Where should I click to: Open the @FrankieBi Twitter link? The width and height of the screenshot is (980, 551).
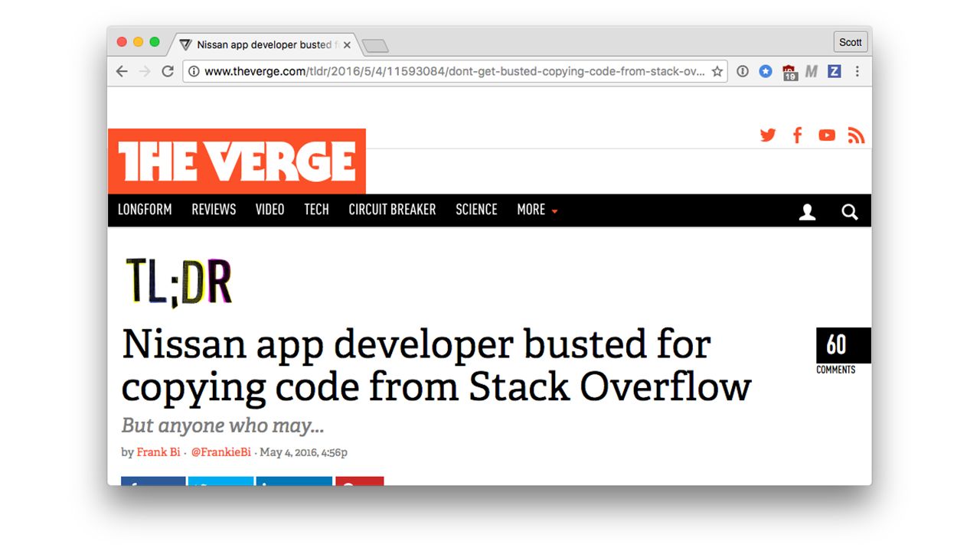point(221,452)
